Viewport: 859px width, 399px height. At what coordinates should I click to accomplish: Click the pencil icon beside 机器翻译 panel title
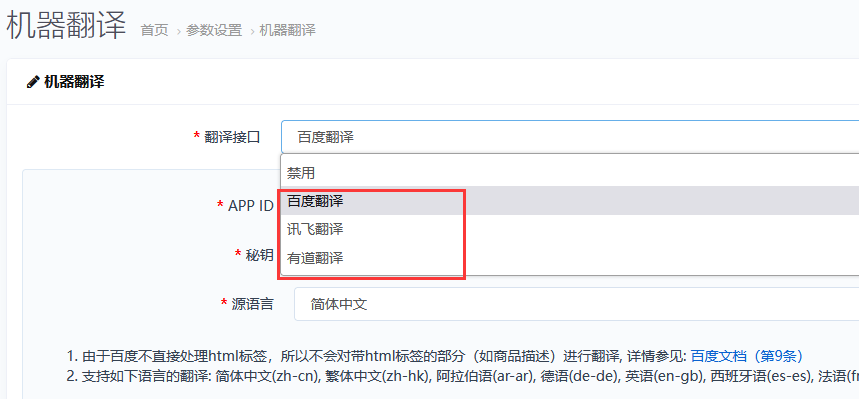[x=33, y=83]
